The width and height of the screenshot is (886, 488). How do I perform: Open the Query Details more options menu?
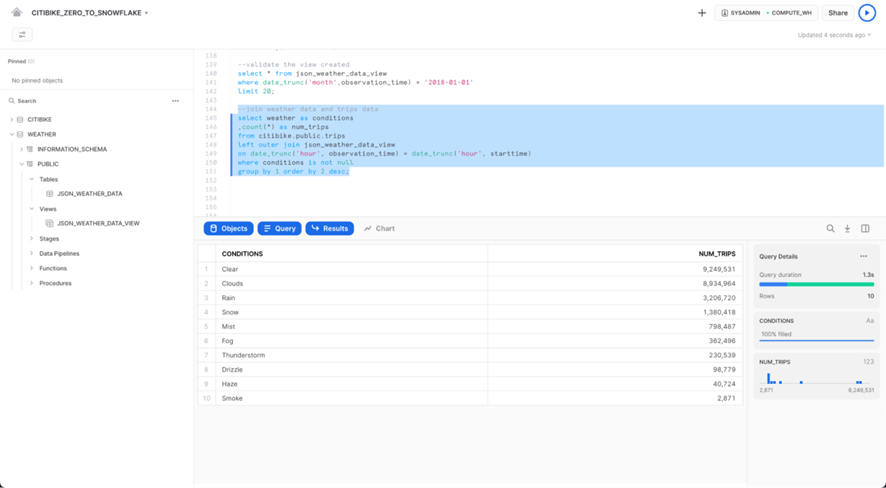click(864, 257)
